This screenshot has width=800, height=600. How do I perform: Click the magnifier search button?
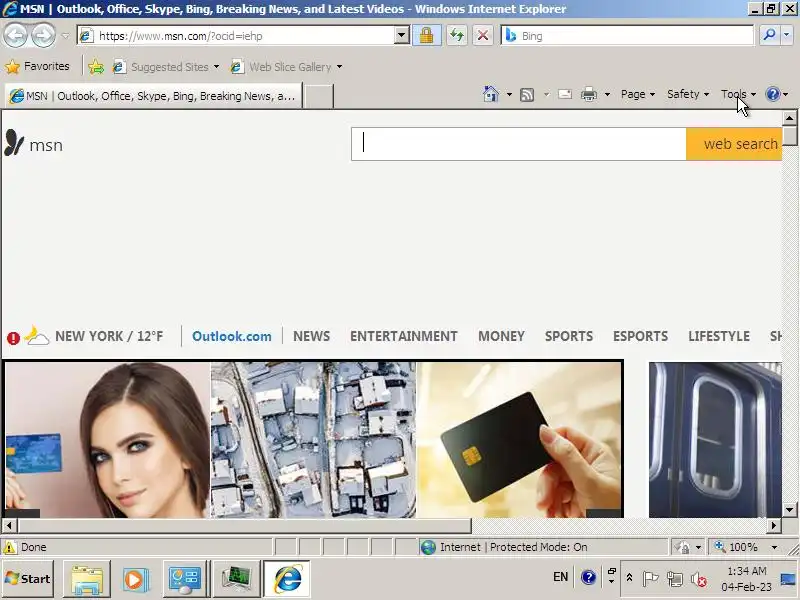point(769,35)
